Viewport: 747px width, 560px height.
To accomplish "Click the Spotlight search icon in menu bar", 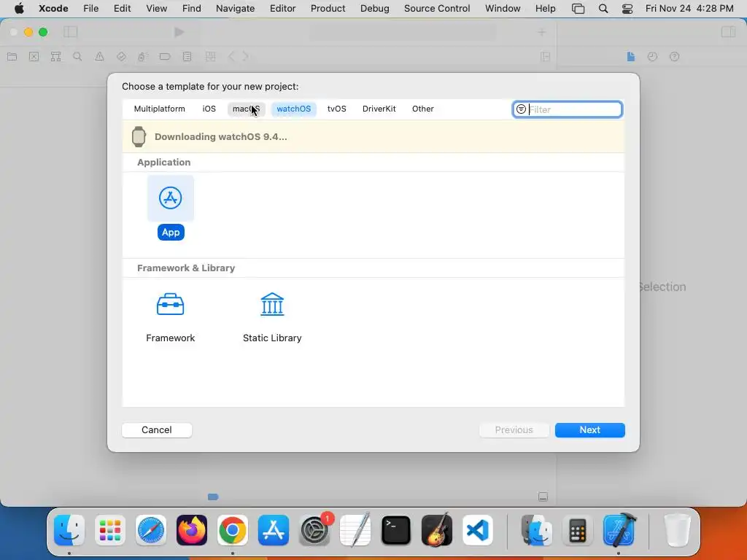I will pyautogui.click(x=603, y=8).
